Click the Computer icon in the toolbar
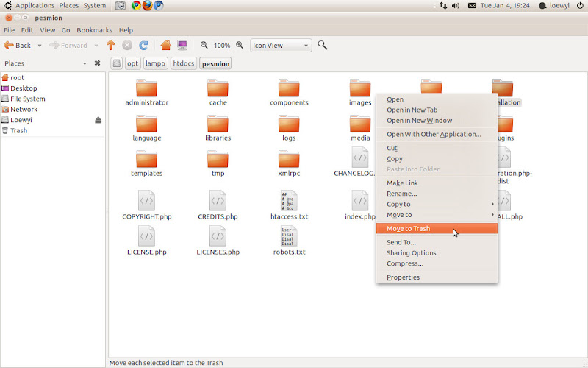Screen dimensions: 588x368 (x=182, y=46)
